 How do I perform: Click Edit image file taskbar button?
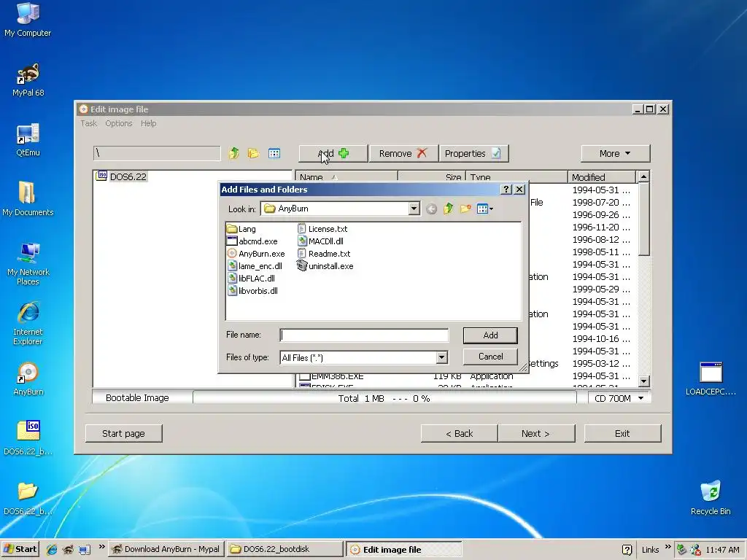click(x=403, y=549)
